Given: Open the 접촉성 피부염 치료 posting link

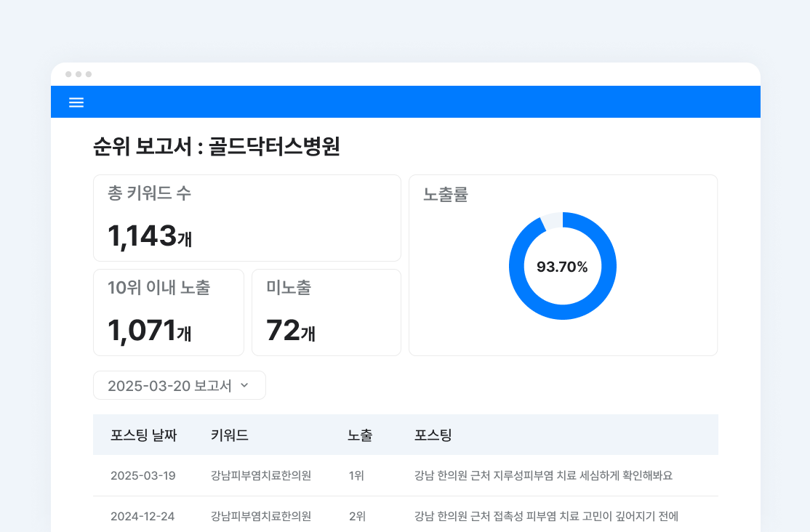Looking at the screenshot, I should pos(546,517).
